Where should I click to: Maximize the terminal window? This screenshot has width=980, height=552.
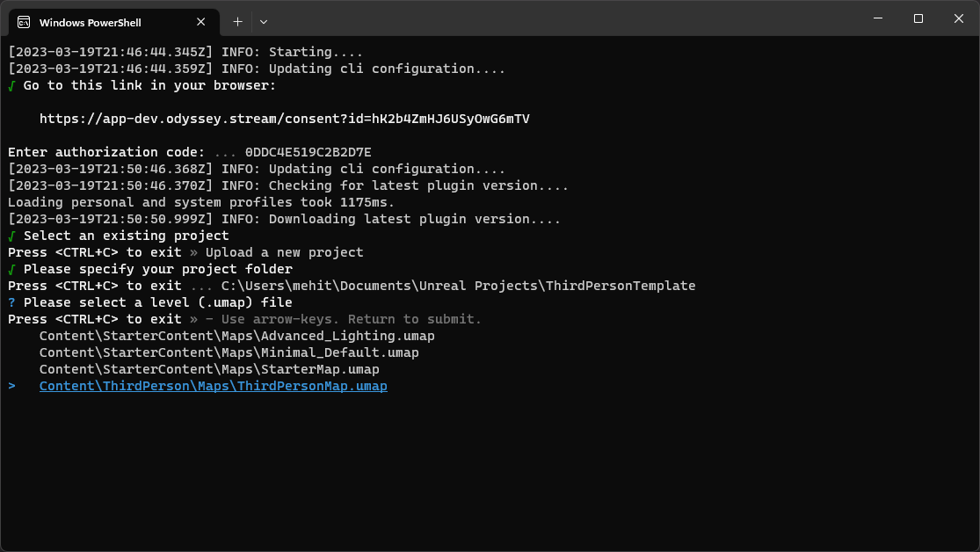coord(918,18)
